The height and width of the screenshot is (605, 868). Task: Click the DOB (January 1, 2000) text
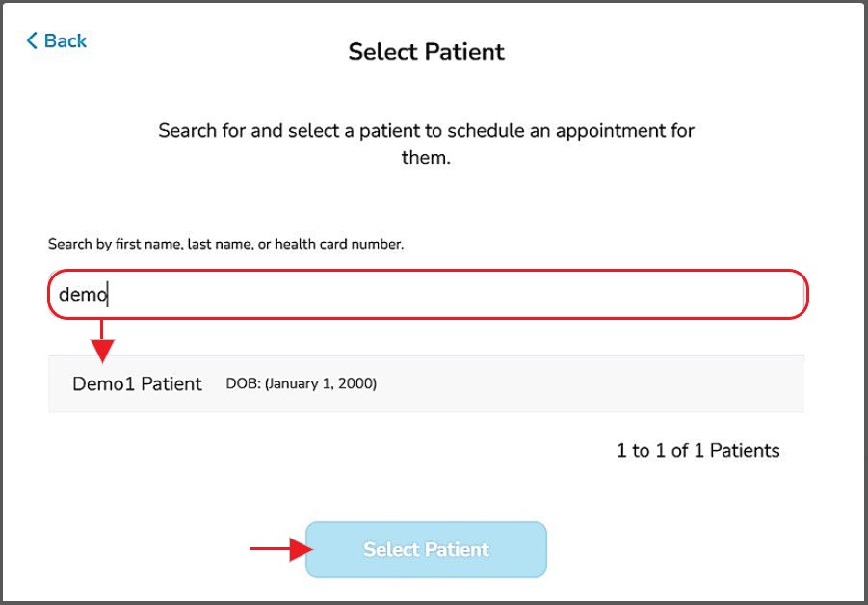301,383
